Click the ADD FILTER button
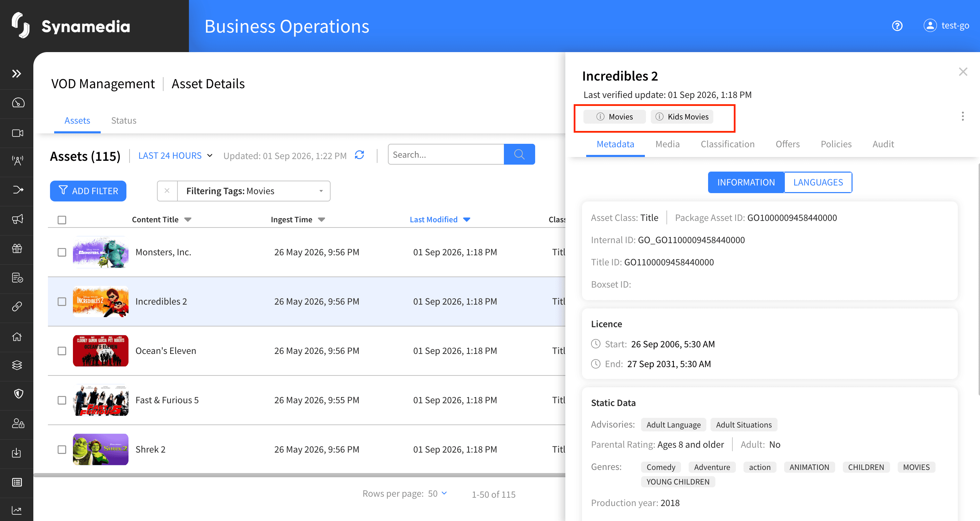This screenshot has width=980, height=521. point(88,191)
